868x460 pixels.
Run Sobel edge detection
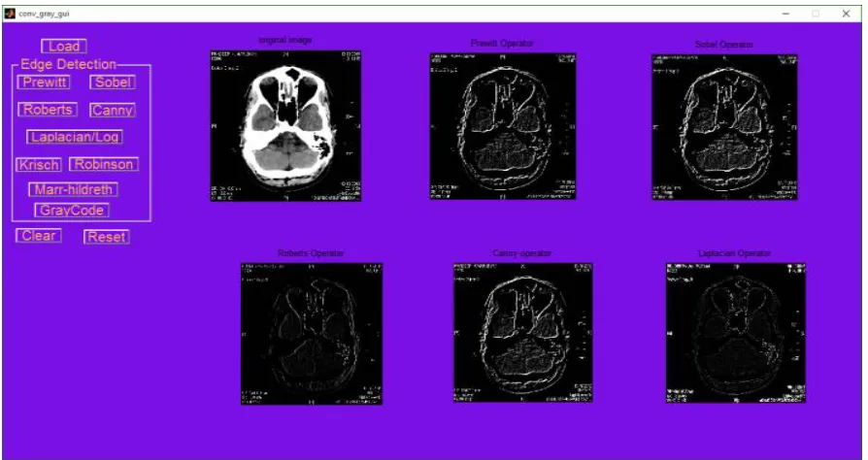[113, 82]
